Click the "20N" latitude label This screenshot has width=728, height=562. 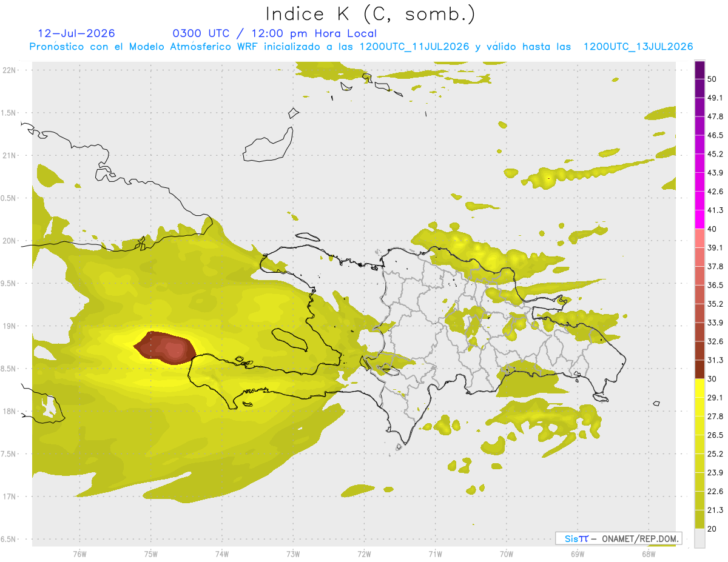(x=9, y=241)
